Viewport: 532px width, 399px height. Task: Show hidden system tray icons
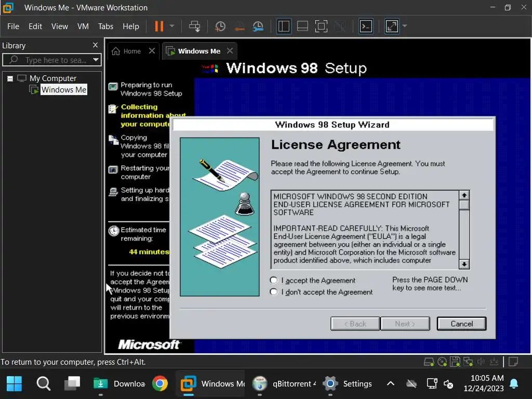[391, 384]
